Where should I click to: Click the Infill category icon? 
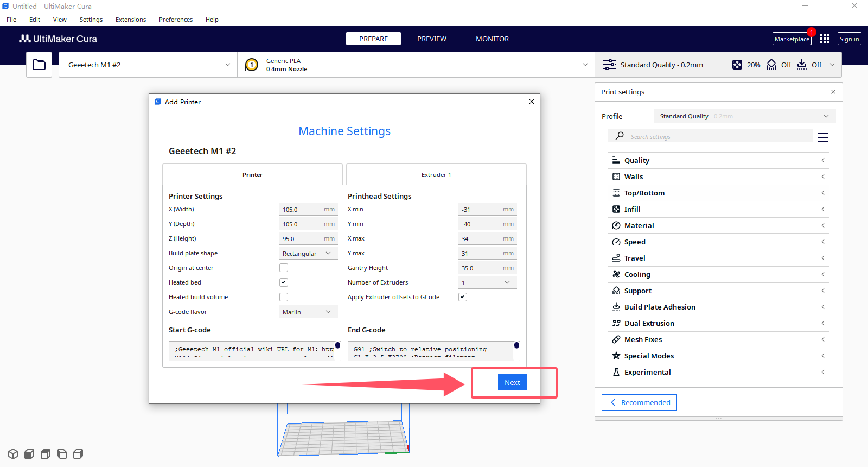616,209
